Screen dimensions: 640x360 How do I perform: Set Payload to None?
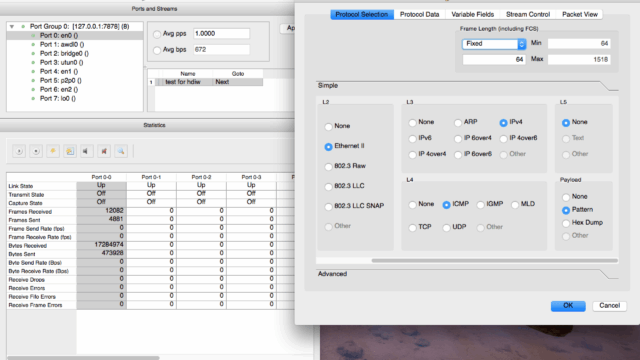tap(566, 197)
